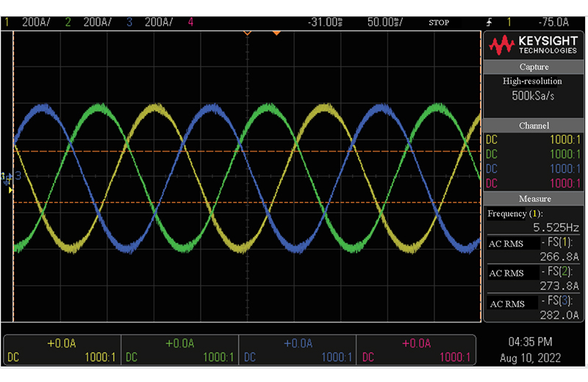Click the trigger source channel 1 indicator
Image resolution: width=588 pixels, height=382 pixels.
coord(507,23)
